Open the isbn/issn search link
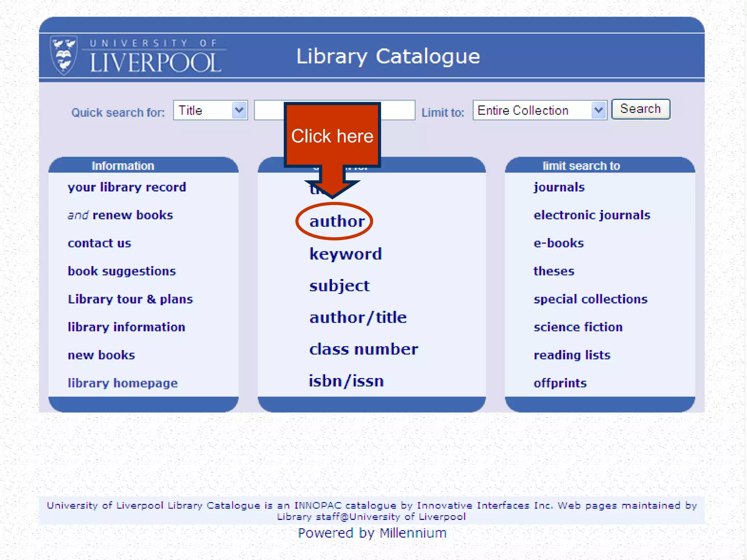Viewport: 747px width, 560px height. 346,381
